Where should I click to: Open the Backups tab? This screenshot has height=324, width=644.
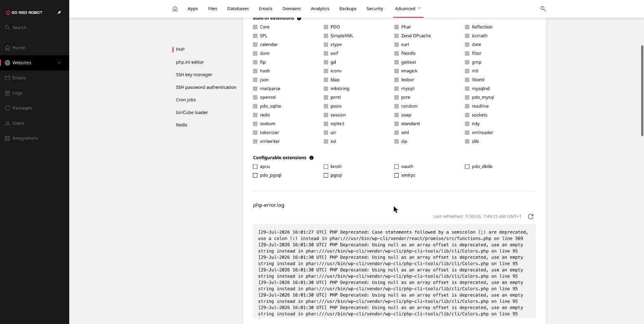[x=348, y=9]
